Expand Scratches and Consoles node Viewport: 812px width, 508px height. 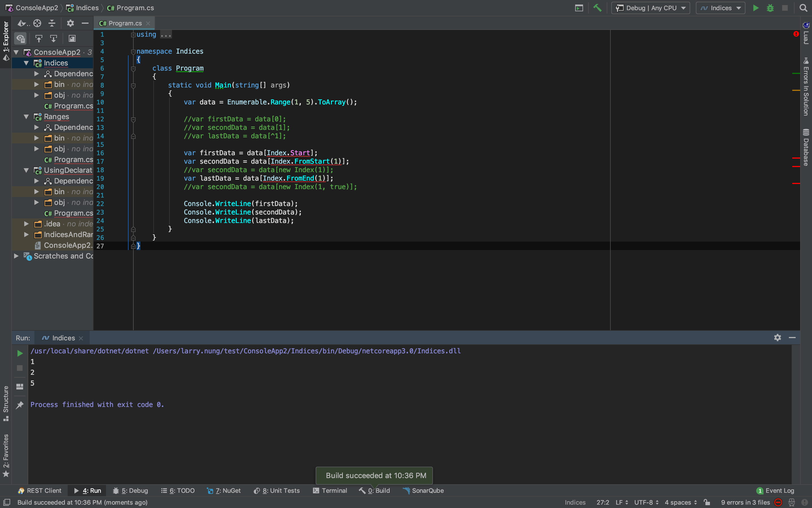tap(16, 256)
